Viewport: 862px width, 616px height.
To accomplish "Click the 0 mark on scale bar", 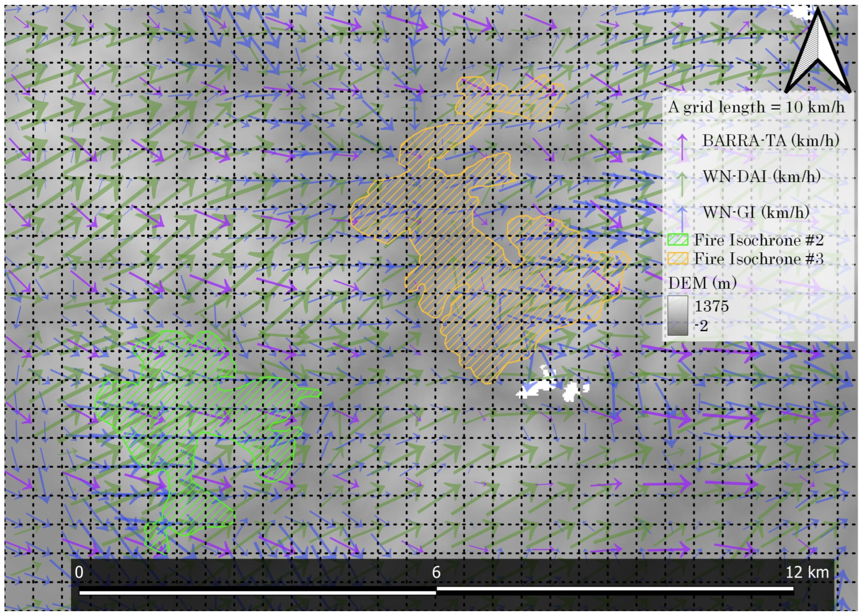I will (x=79, y=572).
